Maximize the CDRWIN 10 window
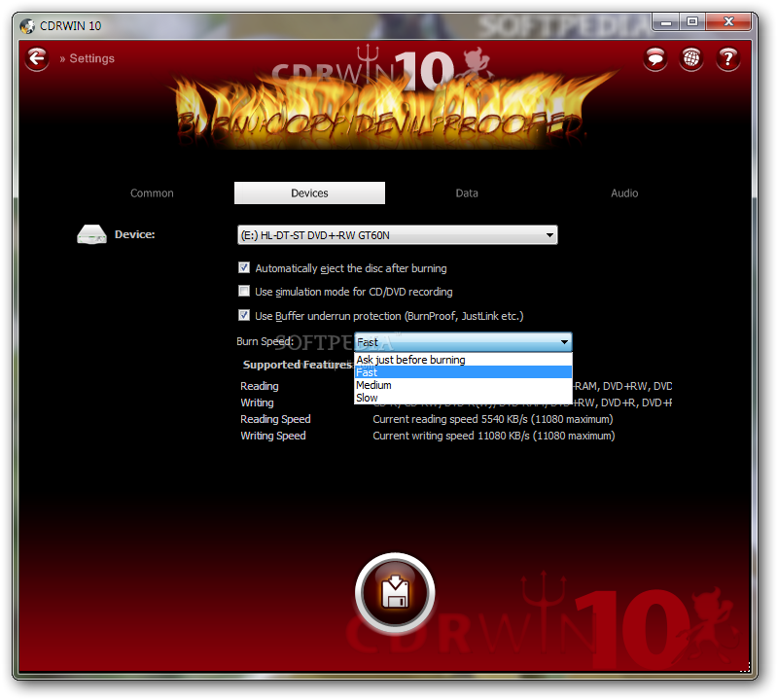This screenshot has height=700, width=778. point(692,22)
